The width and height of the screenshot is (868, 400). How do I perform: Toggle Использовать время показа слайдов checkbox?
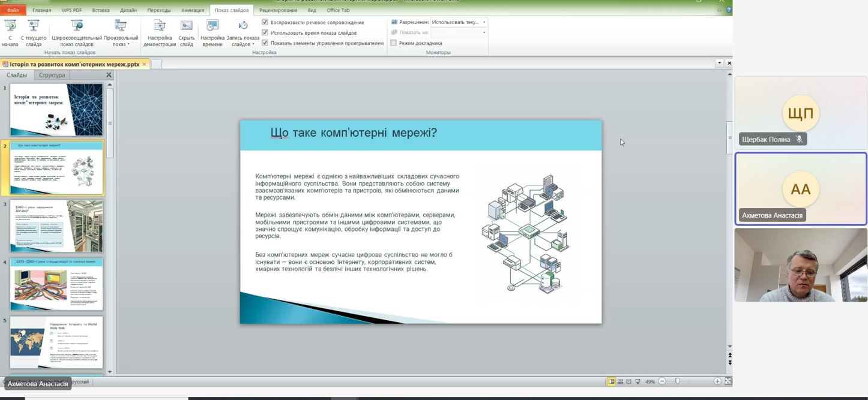click(x=265, y=32)
